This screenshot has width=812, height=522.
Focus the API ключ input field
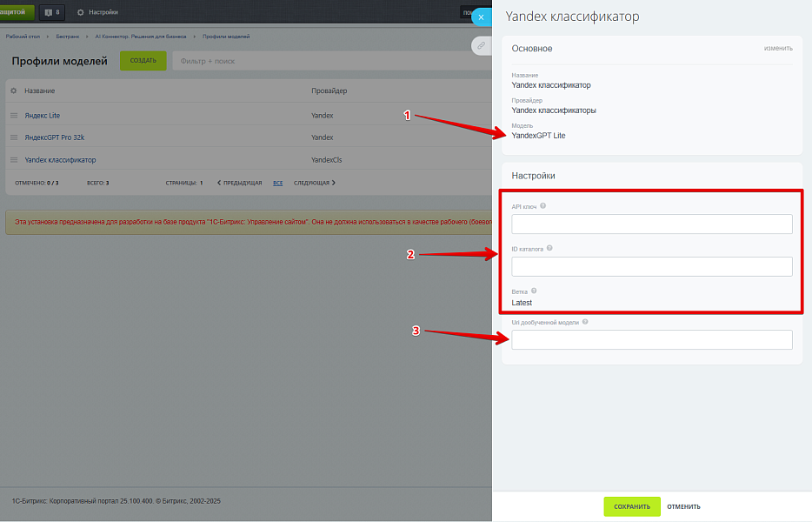(x=652, y=224)
